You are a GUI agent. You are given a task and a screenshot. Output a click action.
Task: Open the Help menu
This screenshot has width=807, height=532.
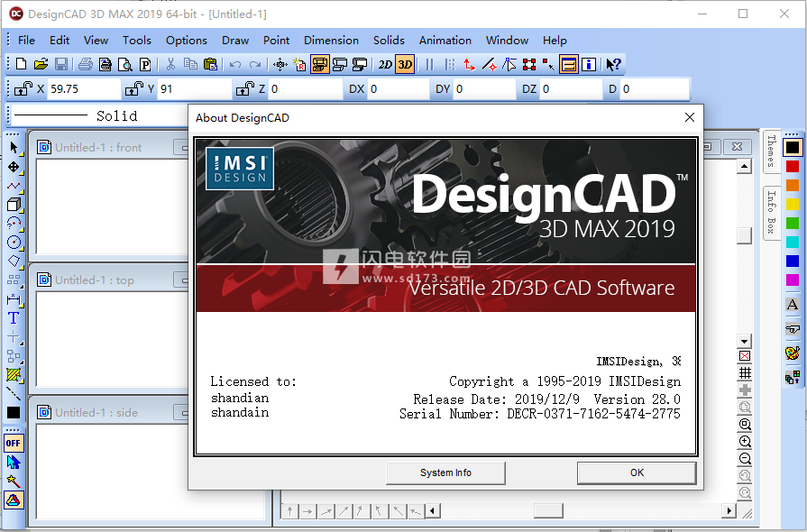tap(555, 41)
